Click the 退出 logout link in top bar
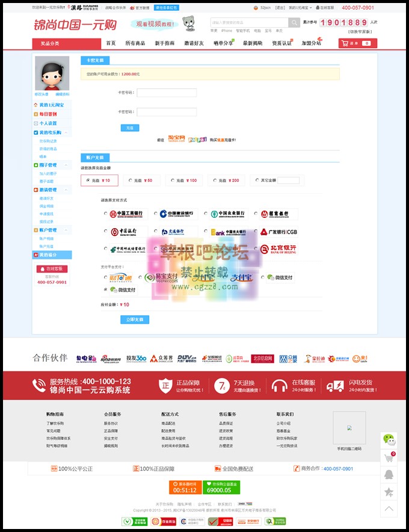This screenshot has height=532, width=409. [280, 7]
